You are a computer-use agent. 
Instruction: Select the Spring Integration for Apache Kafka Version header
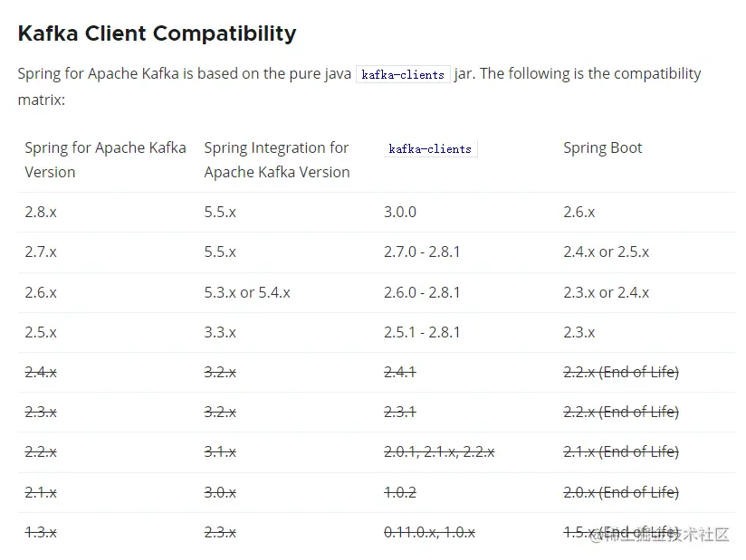pyautogui.click(x=276, y=159)
